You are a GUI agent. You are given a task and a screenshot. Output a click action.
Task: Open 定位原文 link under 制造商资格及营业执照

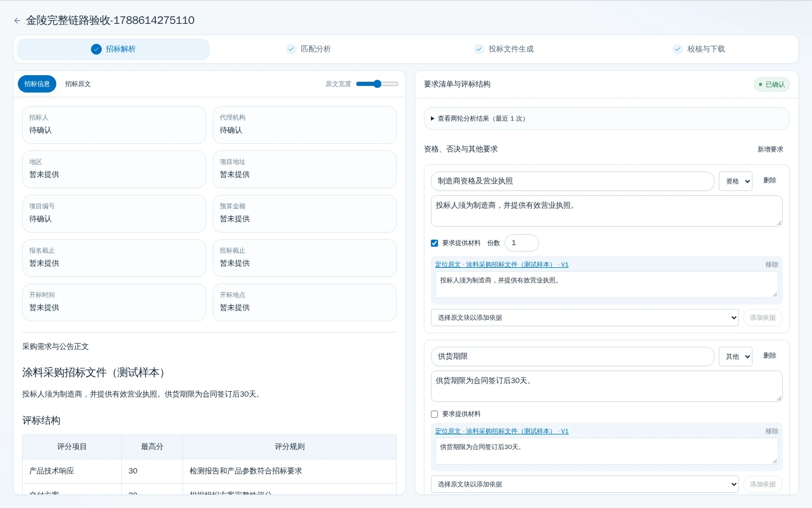[x=502, y=265]
